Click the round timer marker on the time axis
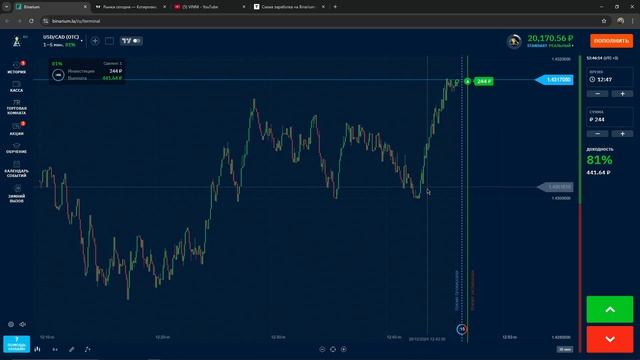 pos(462,329)
